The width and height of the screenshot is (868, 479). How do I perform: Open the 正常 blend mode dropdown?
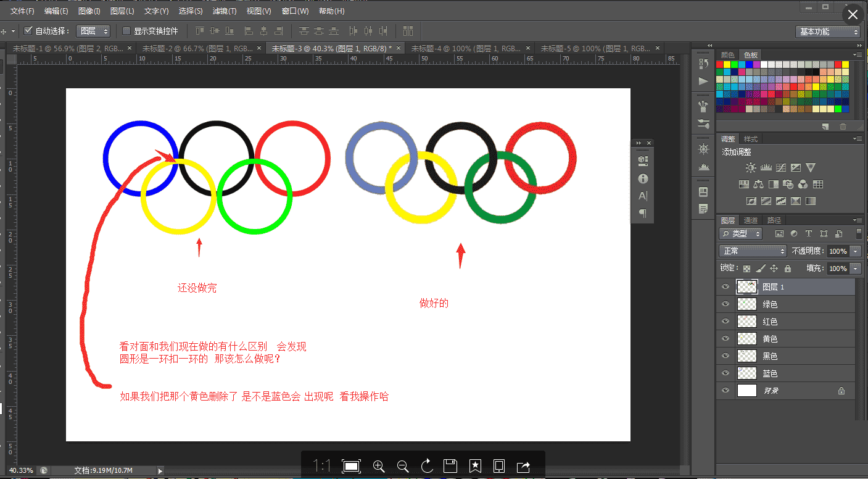(752, 251)
